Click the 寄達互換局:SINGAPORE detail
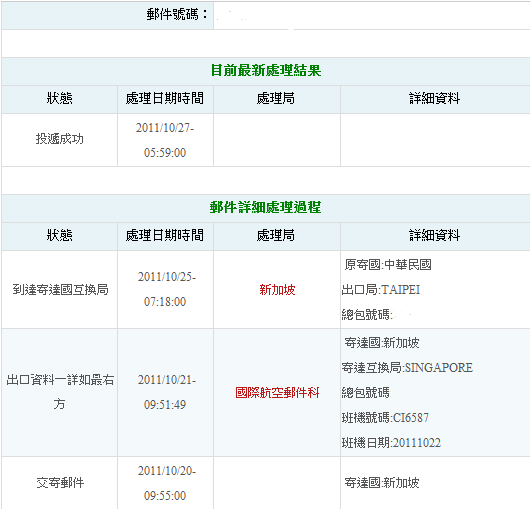The height and width of the screenshot is (509, 530). (x=407, y=367)
